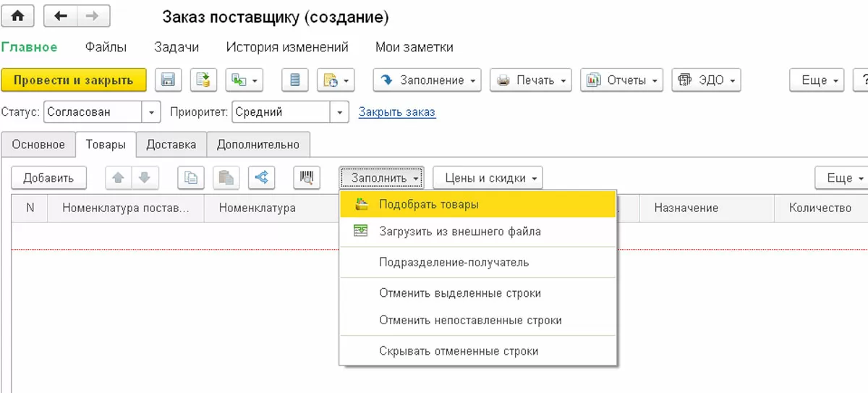This screenshot has height=393, width=868.
Task: Move row up with arrow icon
Action: pos(119,177)
